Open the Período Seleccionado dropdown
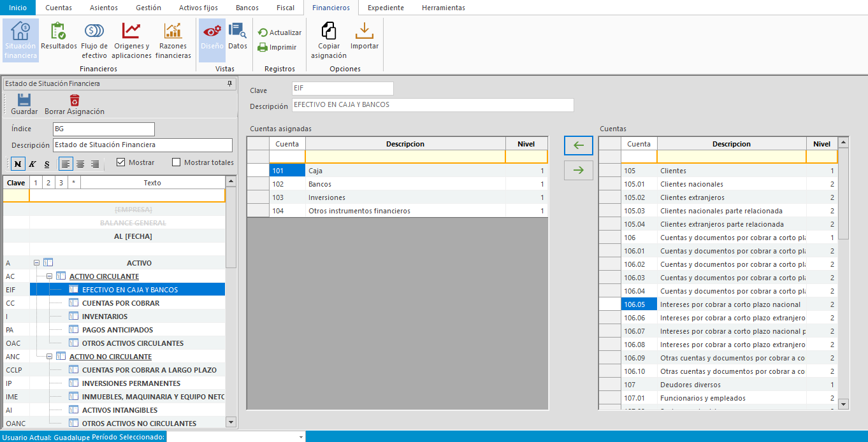 (x=301, y=437)
